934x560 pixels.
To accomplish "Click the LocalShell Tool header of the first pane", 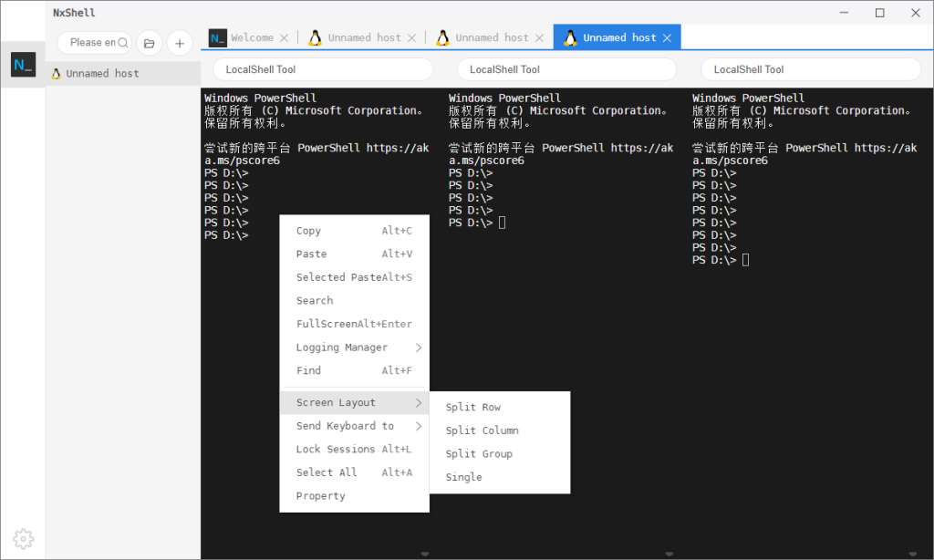I will [x=322, y=68].
